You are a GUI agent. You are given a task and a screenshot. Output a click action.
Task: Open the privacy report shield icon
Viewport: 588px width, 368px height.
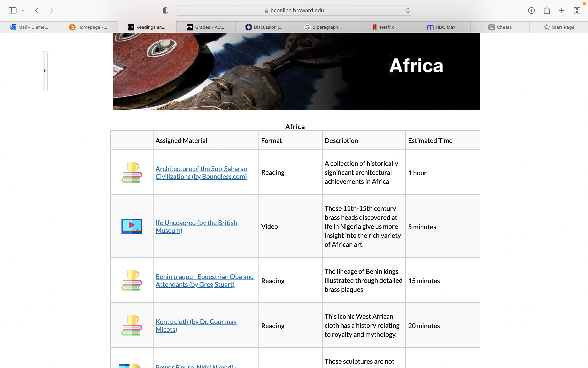pyautogui.click(x=165, y=10)
